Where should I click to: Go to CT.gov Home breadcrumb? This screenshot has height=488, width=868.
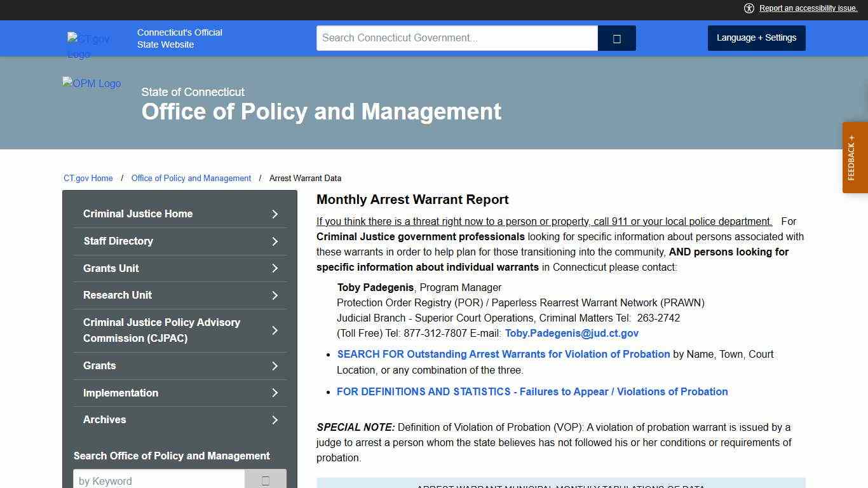(x=88, y=178)
